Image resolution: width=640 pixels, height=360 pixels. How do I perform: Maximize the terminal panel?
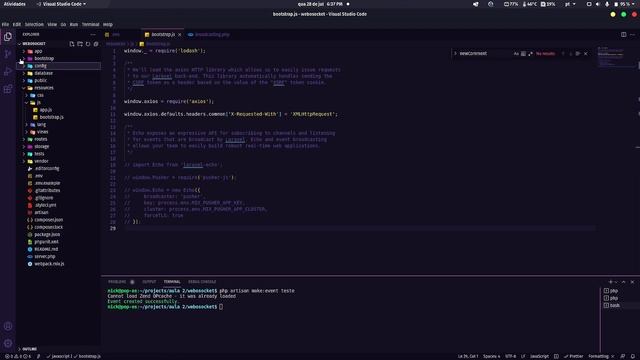623,282
